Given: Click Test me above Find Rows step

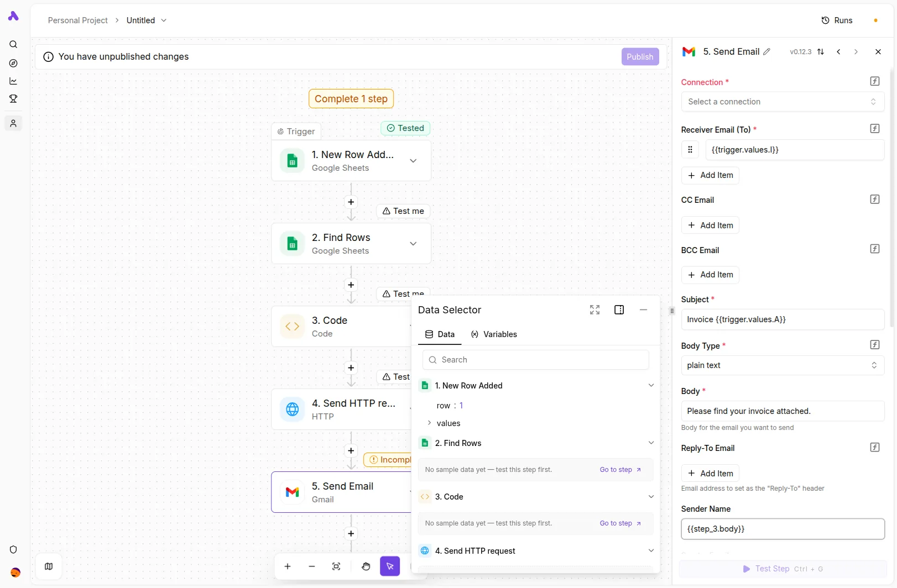Looking at the screenshot, I should [403, 211].
